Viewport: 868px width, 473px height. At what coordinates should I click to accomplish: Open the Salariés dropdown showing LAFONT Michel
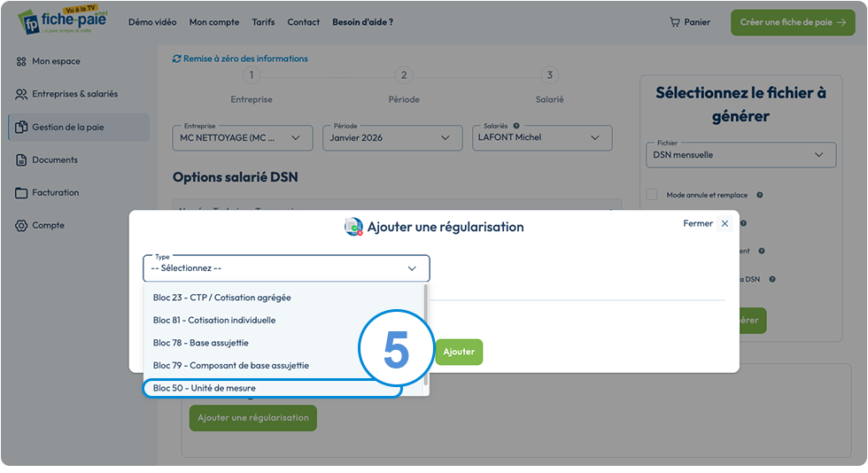coord(542,138)
